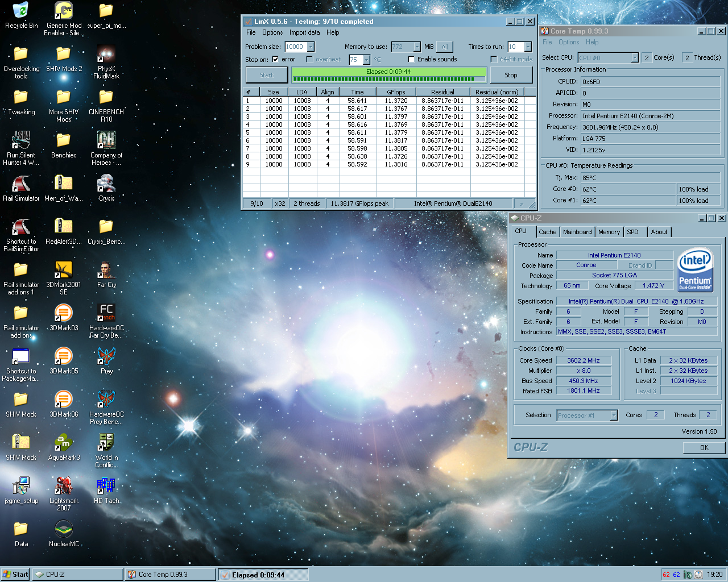Click the system tray clock 19:20
Viewport: 728px width, 582px height.
coord(715,575)
